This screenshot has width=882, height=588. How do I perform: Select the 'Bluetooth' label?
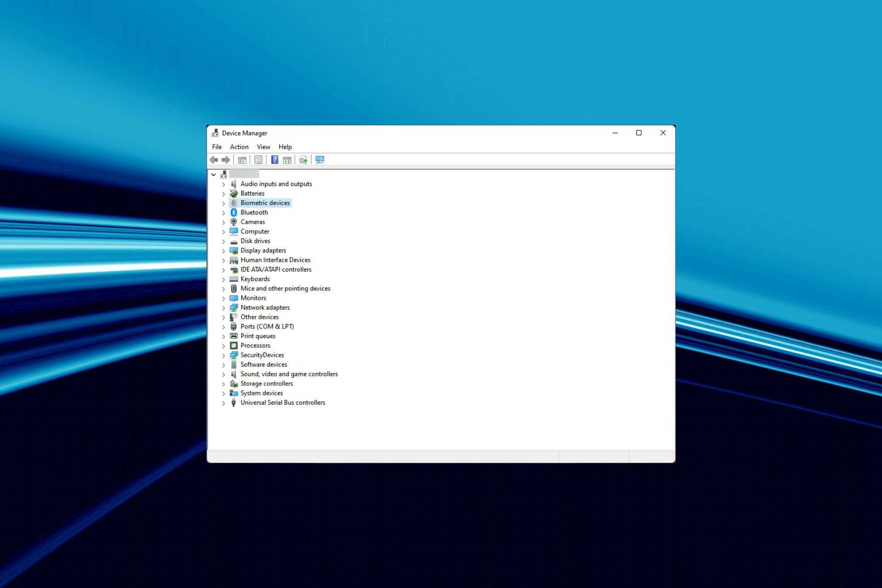[254, 212]
